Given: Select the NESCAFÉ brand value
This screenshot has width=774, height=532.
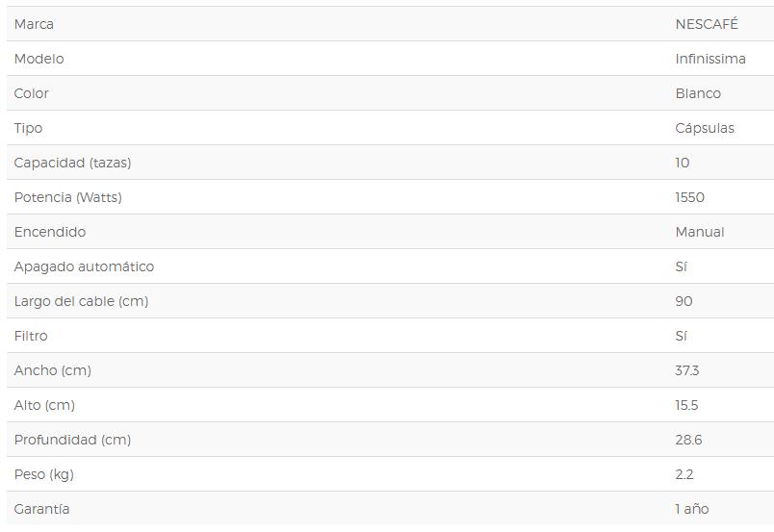Looking at the screenshot, I should pos(707,24).
